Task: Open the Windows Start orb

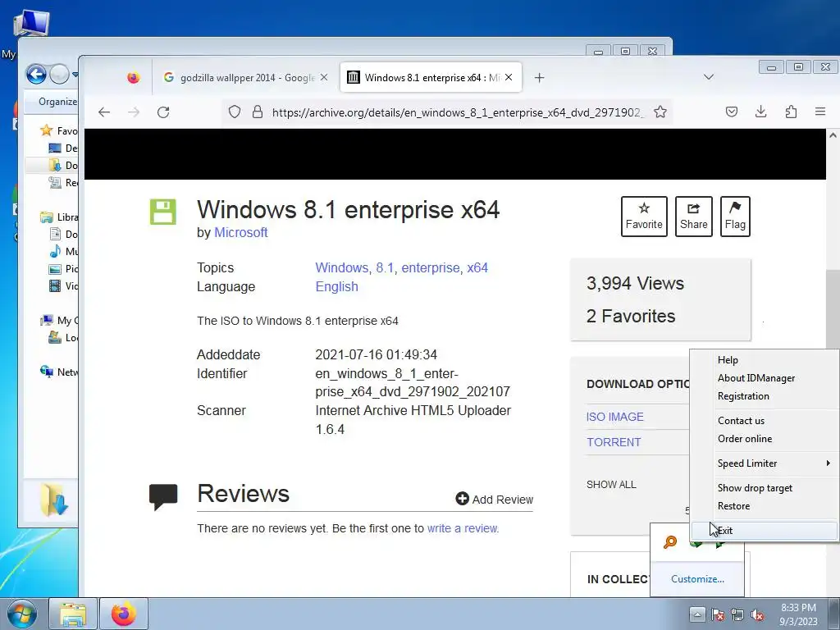Action: 22,614
